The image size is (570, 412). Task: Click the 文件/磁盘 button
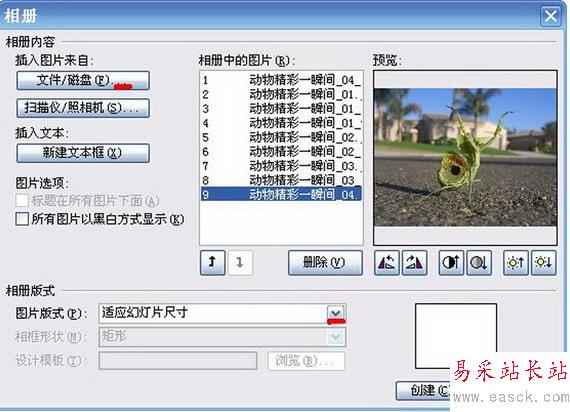click(x=83, y=80)
